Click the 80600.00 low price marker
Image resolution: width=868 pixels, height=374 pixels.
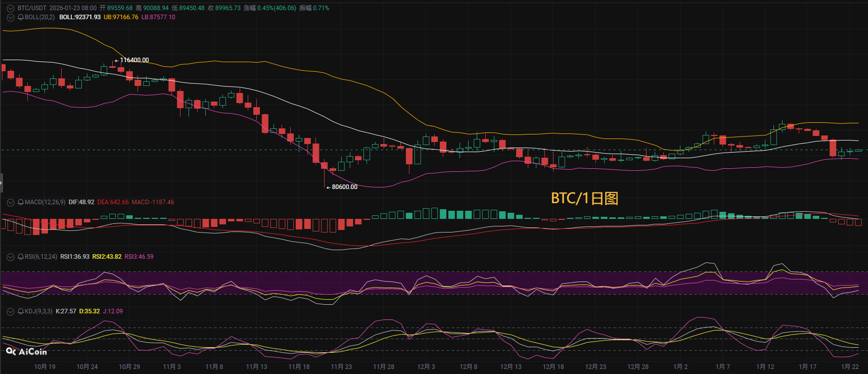[x=344, y=187]
